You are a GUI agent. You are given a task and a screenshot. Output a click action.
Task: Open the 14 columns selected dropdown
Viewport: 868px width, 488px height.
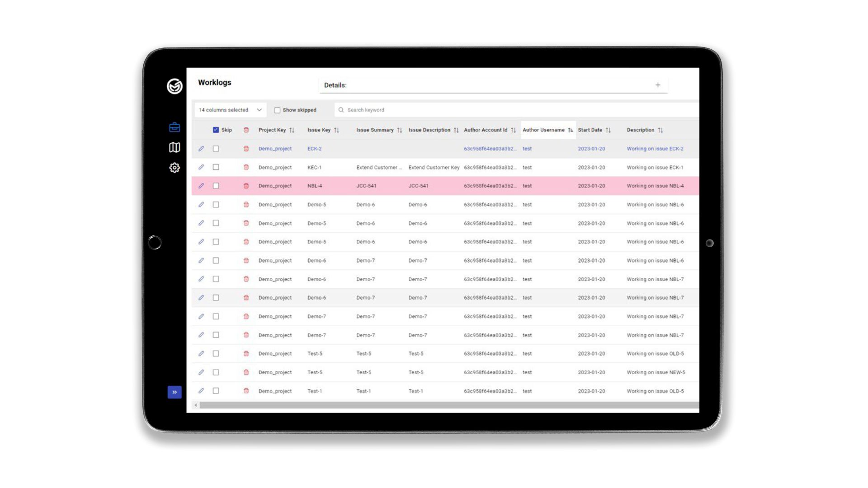(x=230, y=110)
